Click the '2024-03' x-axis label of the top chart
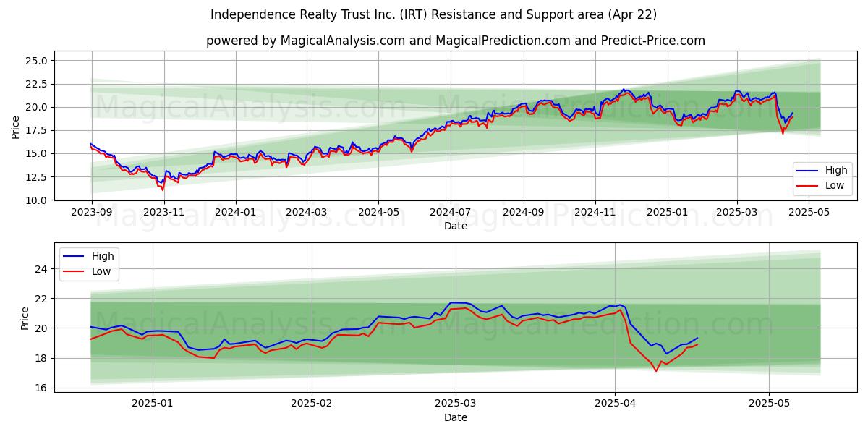This screenshot has width=868, height=434. coord(307,213)
